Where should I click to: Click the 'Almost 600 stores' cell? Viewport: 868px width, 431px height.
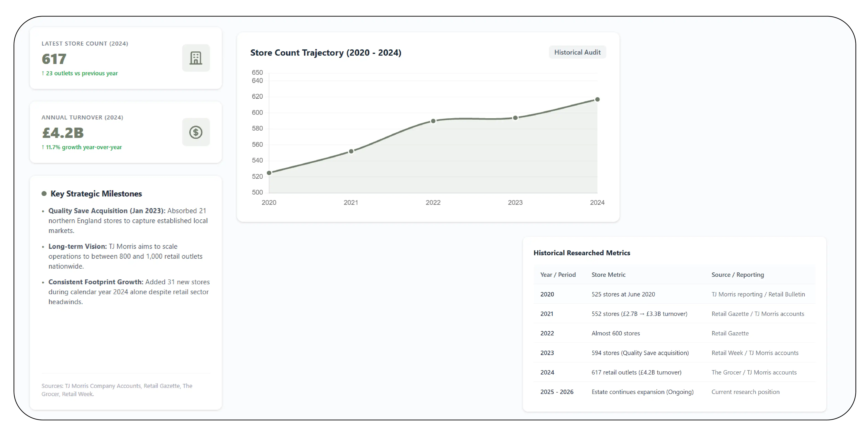(x=616, y=333)
